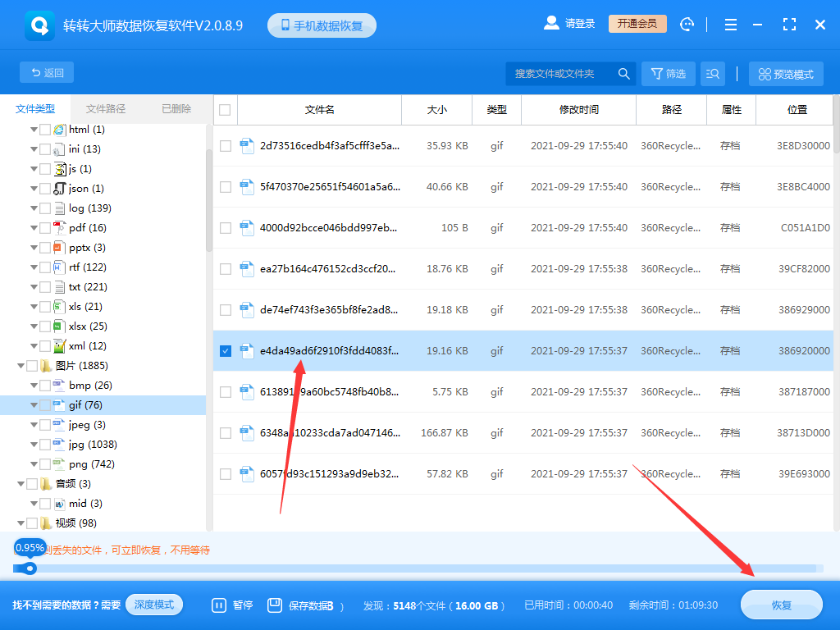Click the 筛选 filter icon
The image size is (840, 630).
(661, 73)
